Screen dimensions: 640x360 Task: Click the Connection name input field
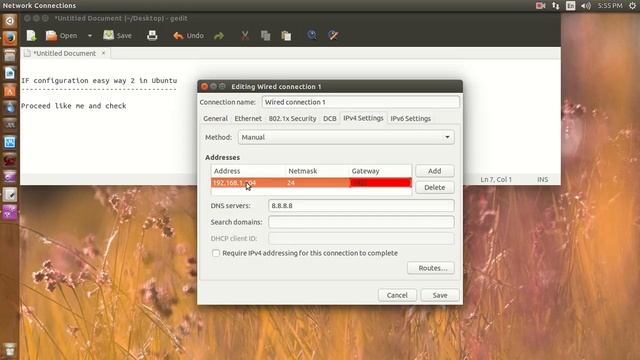point(361,102)
